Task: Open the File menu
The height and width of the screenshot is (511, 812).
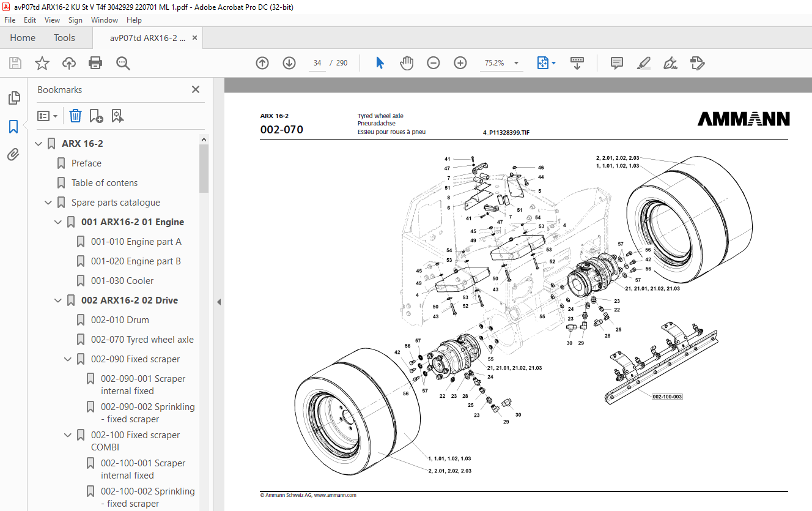Action: (10, 20)
